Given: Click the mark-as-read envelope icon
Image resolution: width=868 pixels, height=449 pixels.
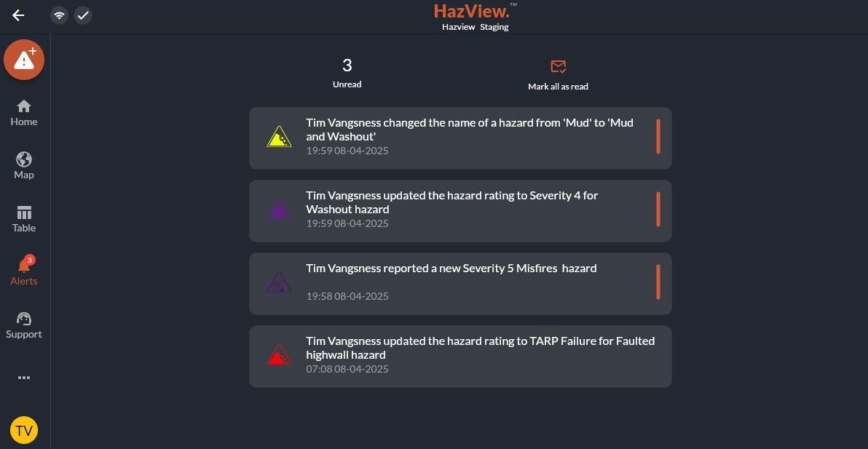Looking at the screenshot, I should (x=558, y=67).
